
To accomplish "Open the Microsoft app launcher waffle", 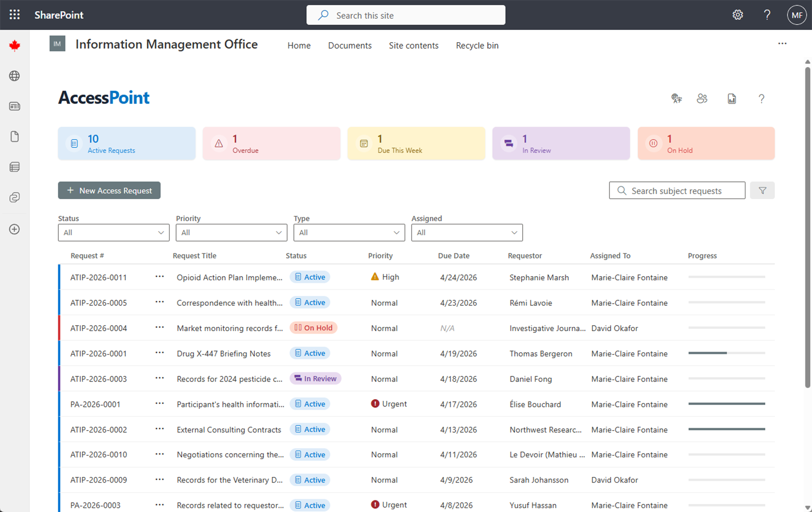I will [x=14, y=14].
